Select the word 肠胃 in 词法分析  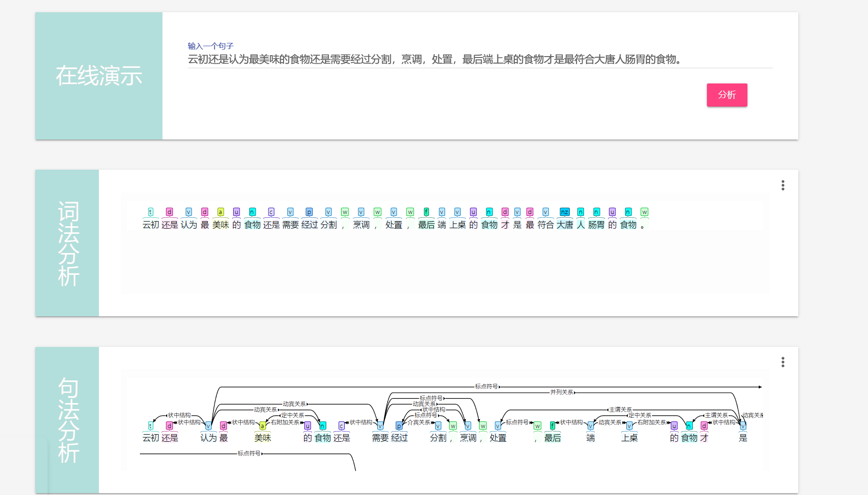coord(596,225)
